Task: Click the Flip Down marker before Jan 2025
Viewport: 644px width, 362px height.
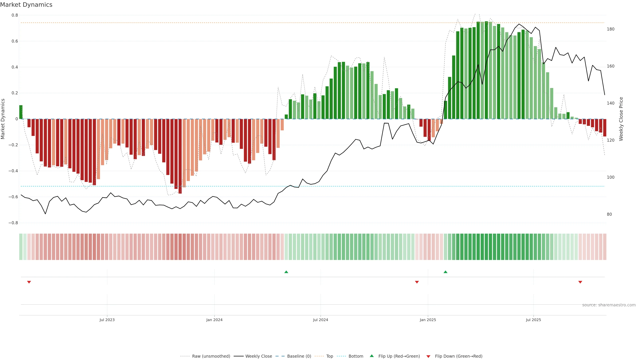Action: coord(417,282)
